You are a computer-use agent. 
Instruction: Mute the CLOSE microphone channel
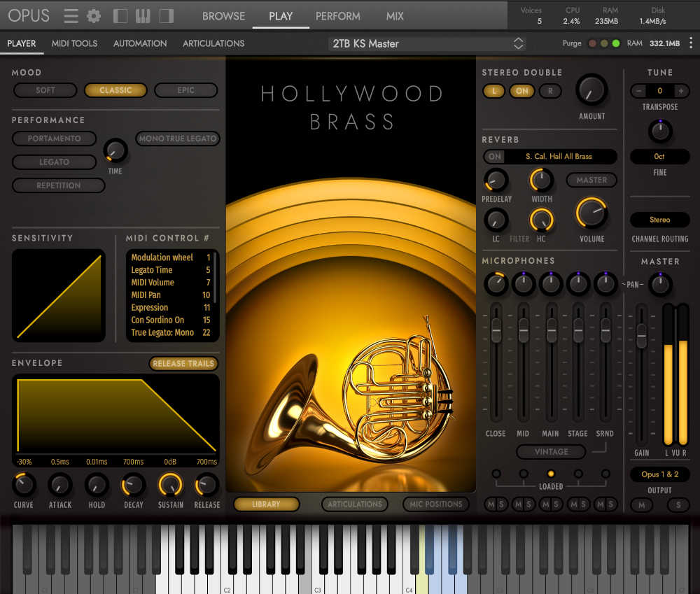point(490,504)
